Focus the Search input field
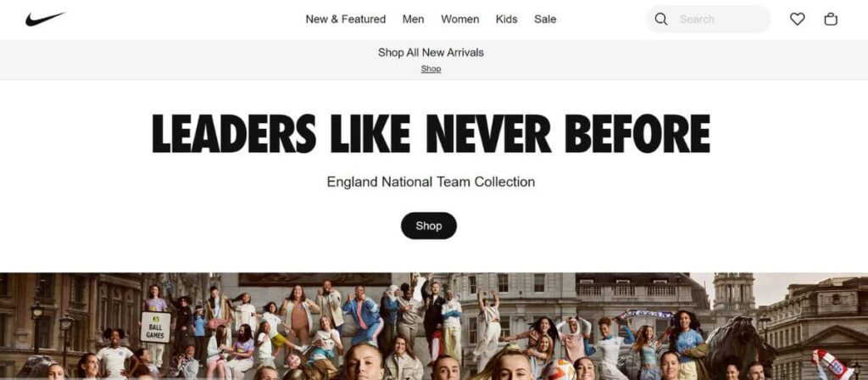868x380 pixels. 720,20
